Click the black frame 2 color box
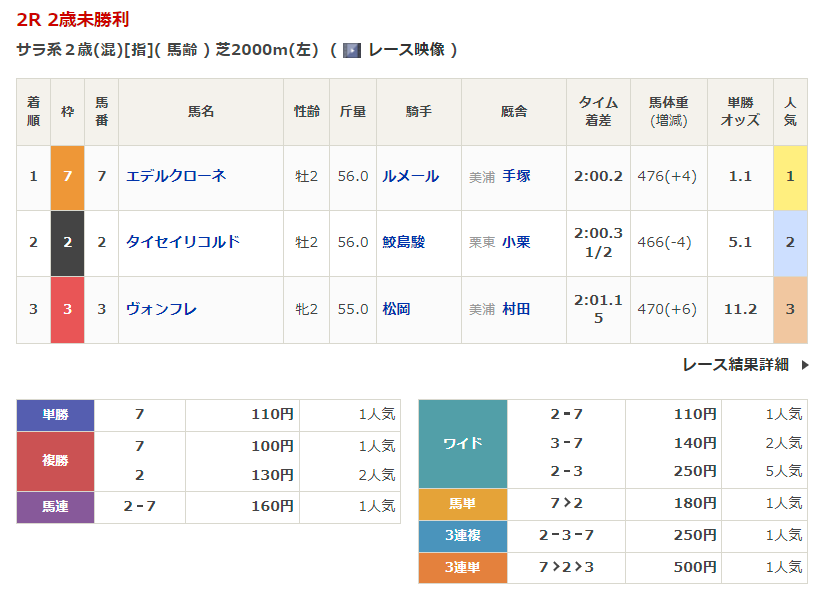 pyautogui.click(x=67, y=242)
